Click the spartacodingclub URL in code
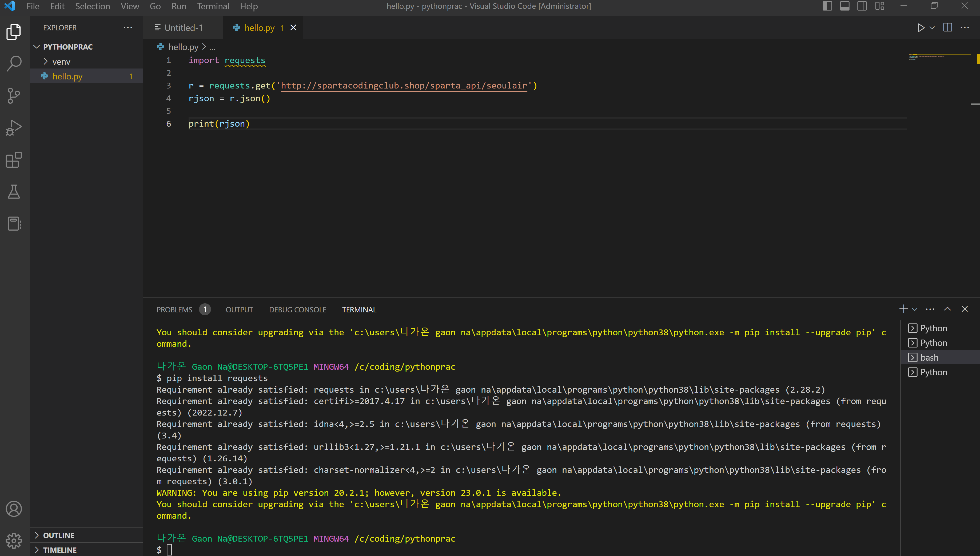Screen dimensions: 980x556 click(x=404, y=86)
